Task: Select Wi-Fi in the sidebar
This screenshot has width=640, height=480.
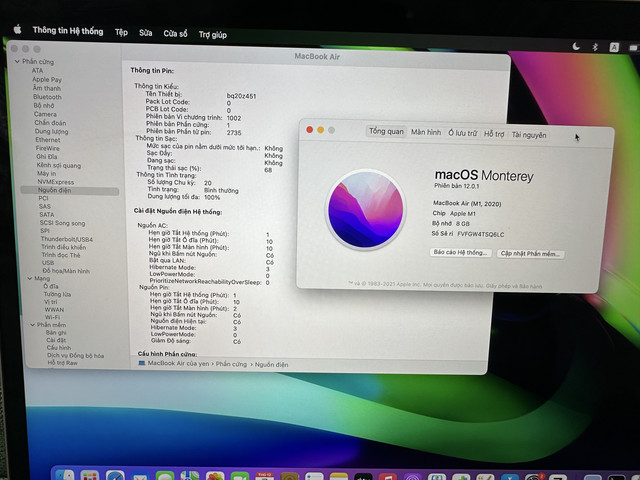Action: pyautogui.click(x=53, y=317)
